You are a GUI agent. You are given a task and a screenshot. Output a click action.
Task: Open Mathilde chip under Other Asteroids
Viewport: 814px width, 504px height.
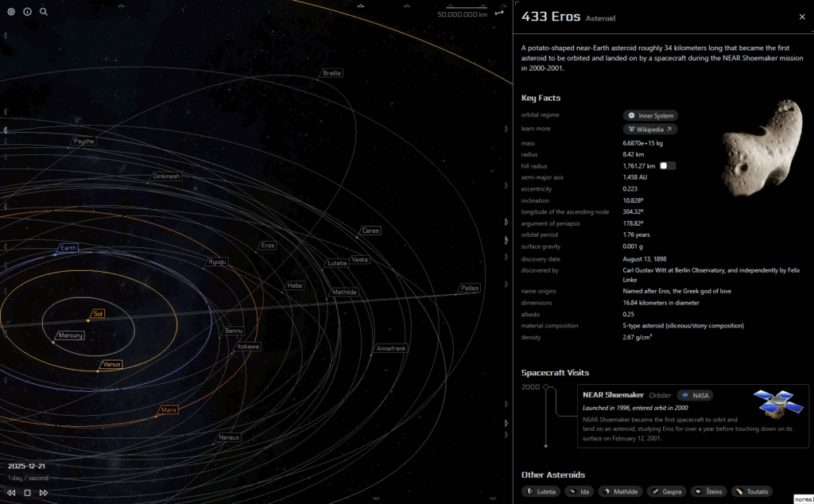tap(620, 491)
